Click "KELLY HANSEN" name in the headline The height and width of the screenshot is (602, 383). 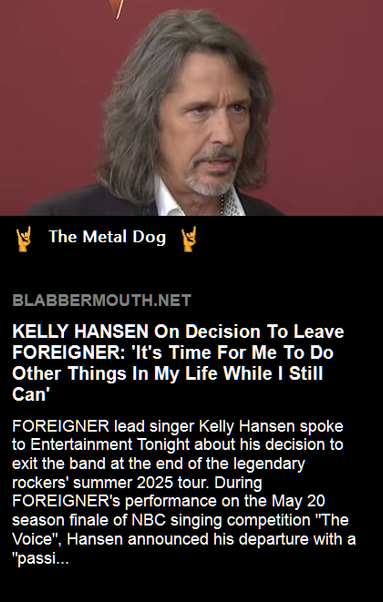pyautogui.click(x=80, y=332)
